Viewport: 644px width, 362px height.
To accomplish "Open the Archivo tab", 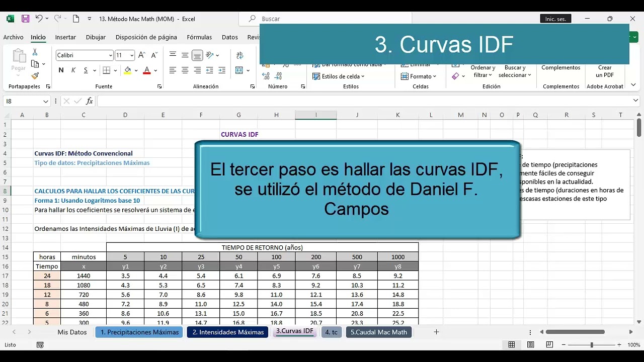I will point(13,37).
